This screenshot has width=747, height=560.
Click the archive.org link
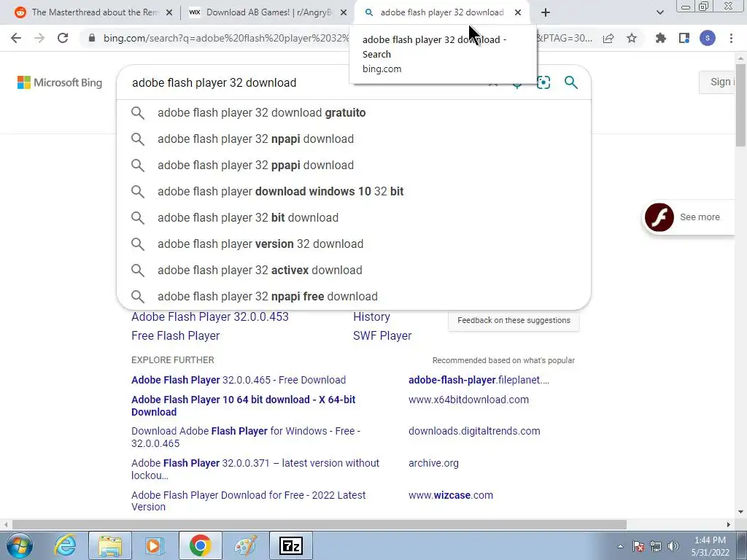coord(433,463)
